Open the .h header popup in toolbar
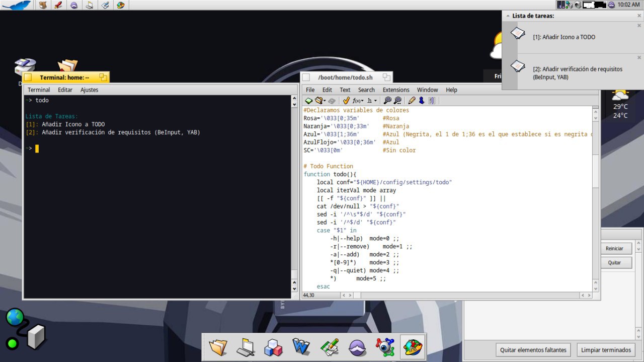This screenshot has width=644, height=362. [372, 101]
